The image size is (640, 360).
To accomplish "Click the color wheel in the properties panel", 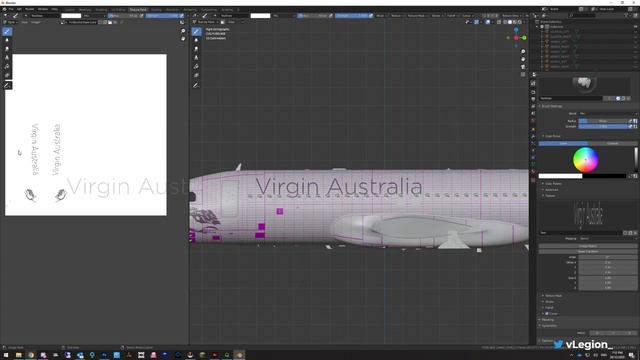I will tap(586, 160).
